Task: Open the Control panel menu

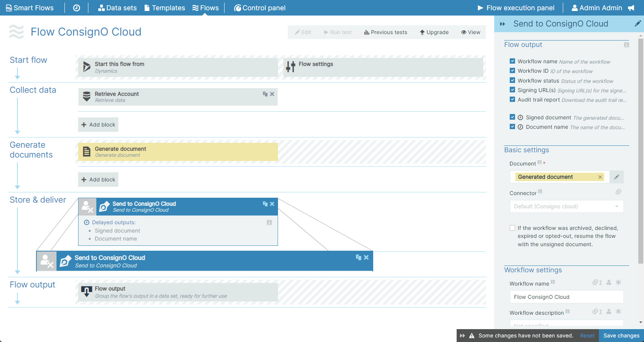Action: point(260,8)
